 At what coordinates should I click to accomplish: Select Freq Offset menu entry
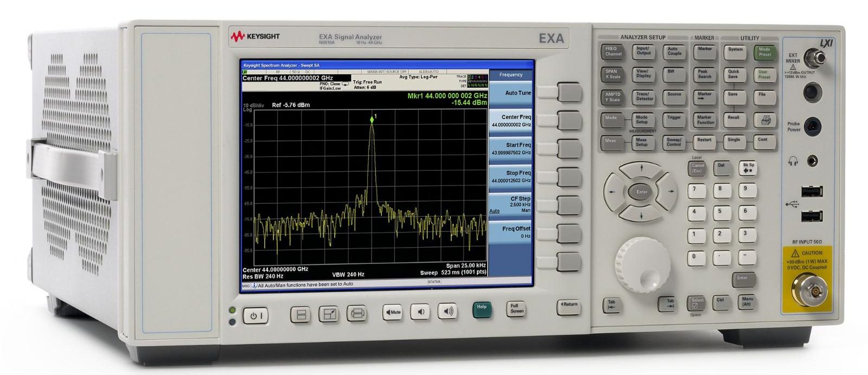[510, 233]
